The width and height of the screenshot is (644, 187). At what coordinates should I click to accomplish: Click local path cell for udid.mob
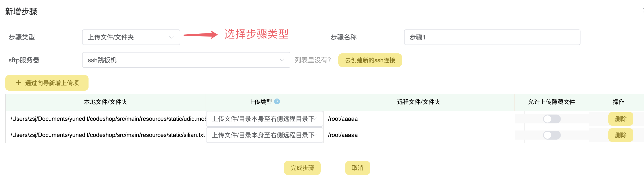point(108,119)
